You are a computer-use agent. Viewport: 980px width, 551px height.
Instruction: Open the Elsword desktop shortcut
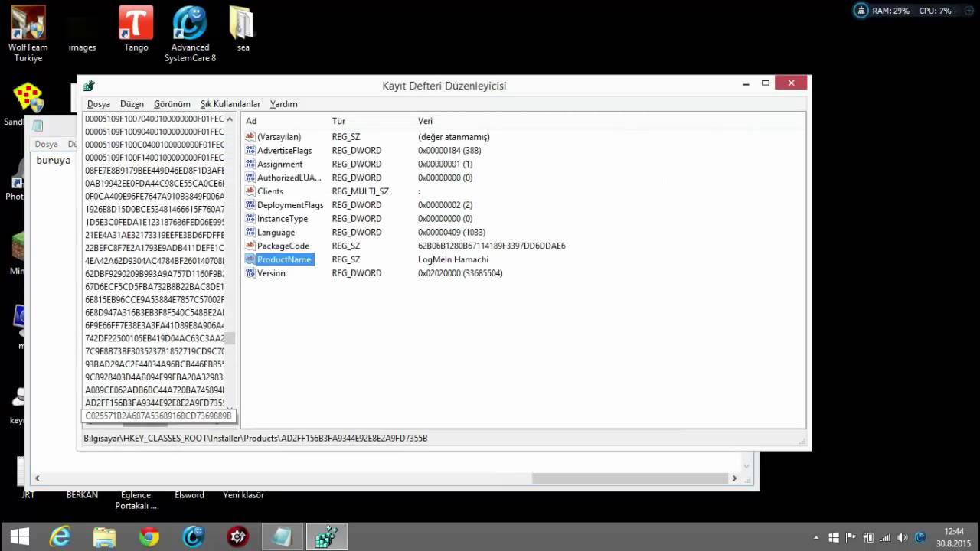(x=189, y=495)
